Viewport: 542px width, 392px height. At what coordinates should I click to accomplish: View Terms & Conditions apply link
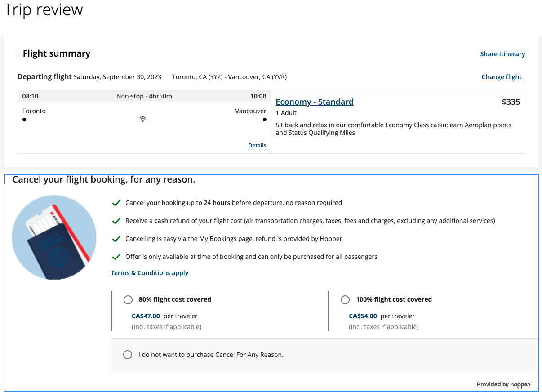click(150, 273)
